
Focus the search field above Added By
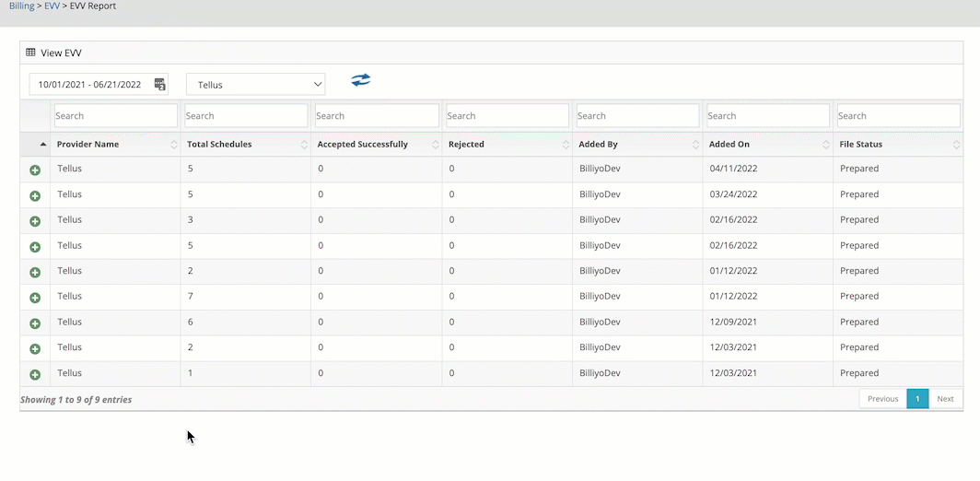pos(636,116)
